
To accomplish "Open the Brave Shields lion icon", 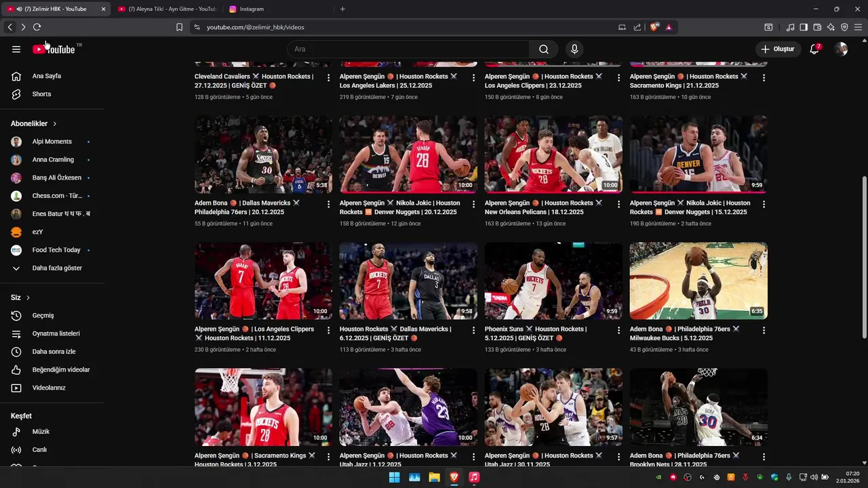I will 654,27.
